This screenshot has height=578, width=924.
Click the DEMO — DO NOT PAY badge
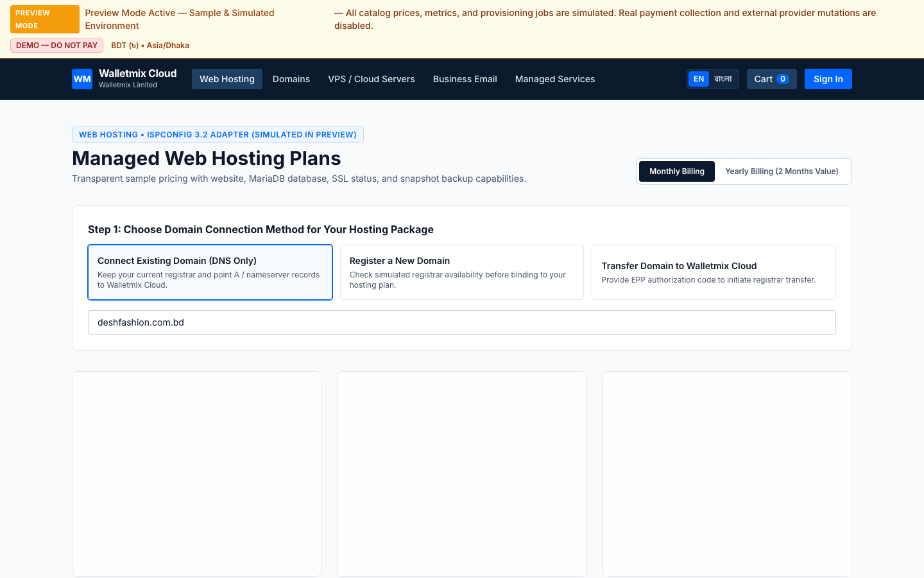(x=56, y=46)
